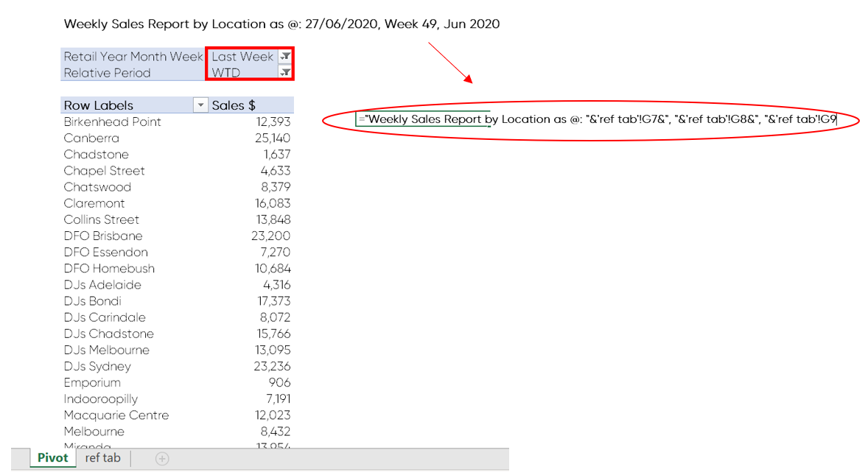868x475 pixels.
Task: Select the Relative Period label cell
Action: [x=108, y=73]
